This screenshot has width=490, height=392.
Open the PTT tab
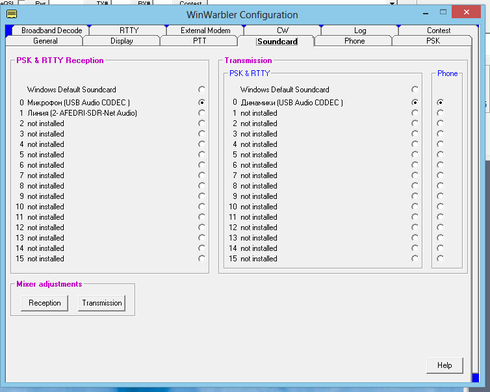click(199, 41)
